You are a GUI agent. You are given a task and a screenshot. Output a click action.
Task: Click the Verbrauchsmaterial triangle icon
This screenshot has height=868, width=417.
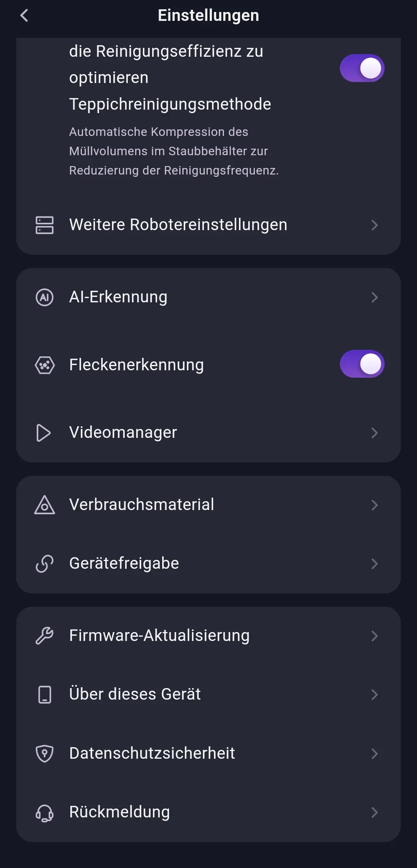[44, 505]
